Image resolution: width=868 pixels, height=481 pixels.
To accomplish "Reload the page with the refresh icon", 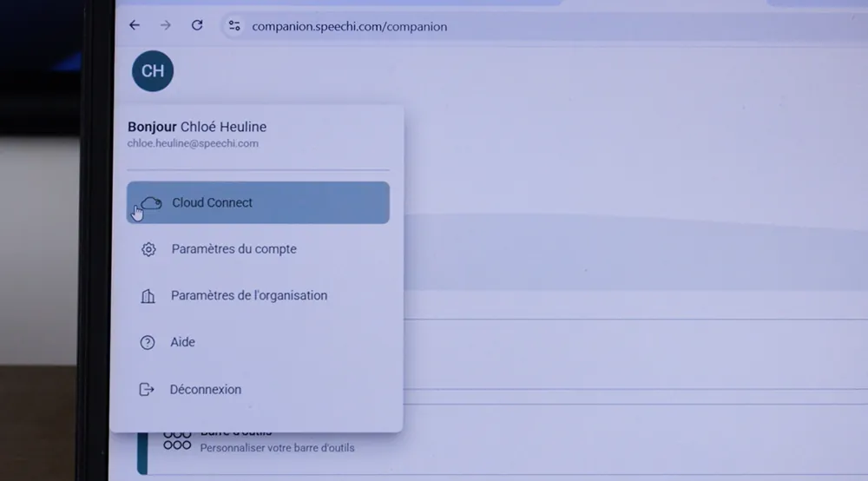I will point(197,25).
